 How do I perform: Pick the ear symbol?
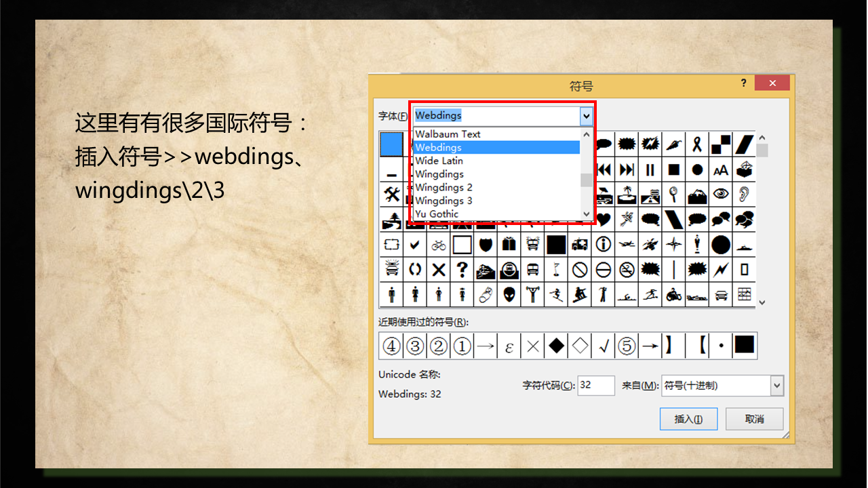[744, 195]
